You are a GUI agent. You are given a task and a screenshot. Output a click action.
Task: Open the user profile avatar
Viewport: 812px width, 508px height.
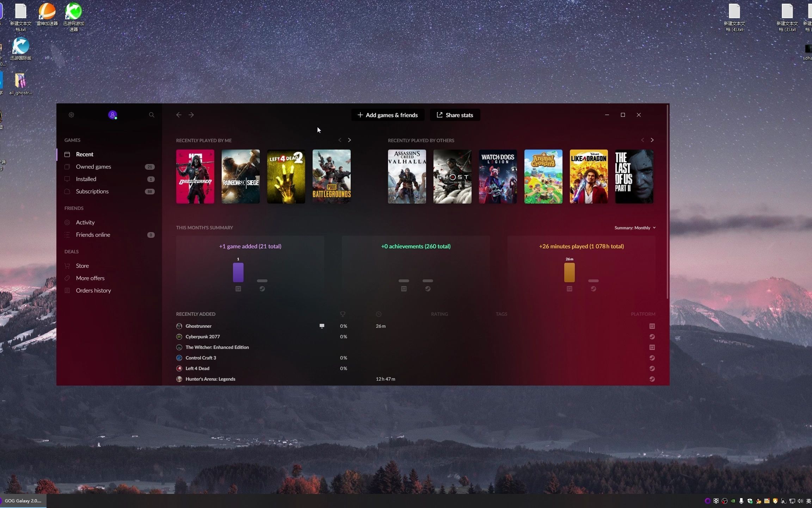[112, 115]
